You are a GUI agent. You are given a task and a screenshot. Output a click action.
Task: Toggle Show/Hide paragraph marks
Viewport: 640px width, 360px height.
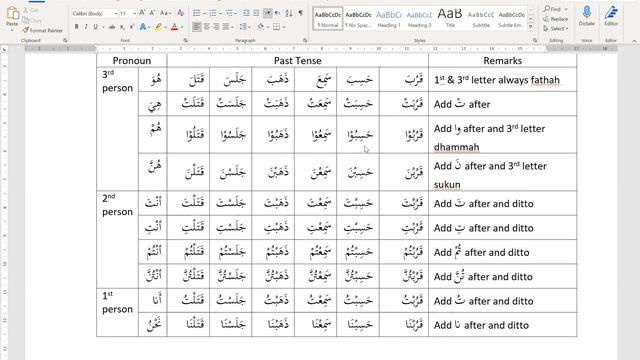pos(300,13)
